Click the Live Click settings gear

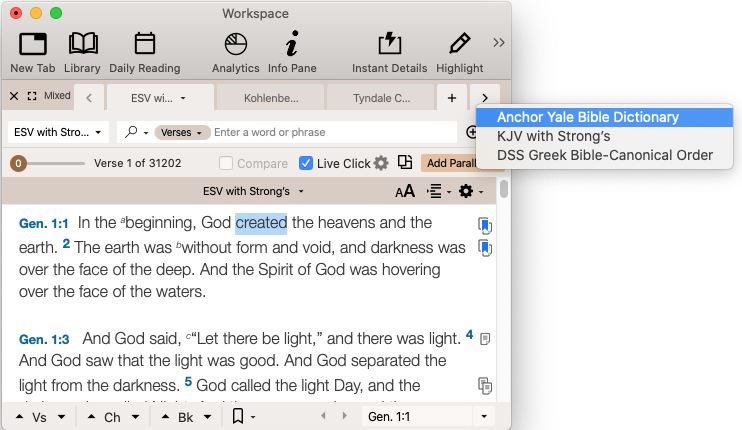(x=380, y=163)
